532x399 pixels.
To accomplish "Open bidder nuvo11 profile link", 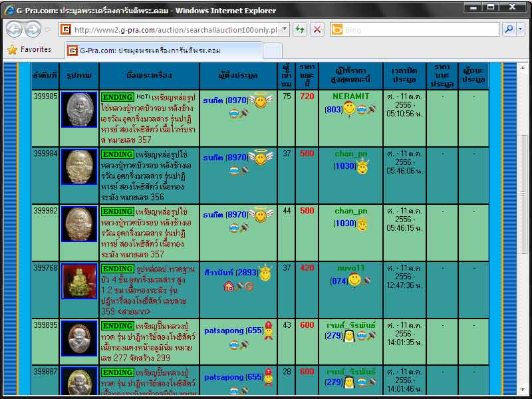I will [x=350, y=268].
